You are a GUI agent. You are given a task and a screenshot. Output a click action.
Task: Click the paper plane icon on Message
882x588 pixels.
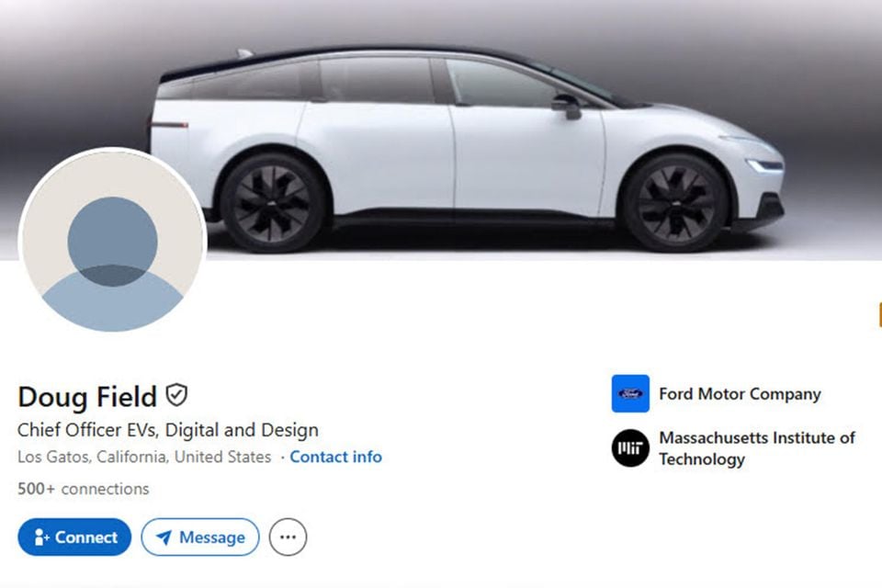click(x=164, y=537)
